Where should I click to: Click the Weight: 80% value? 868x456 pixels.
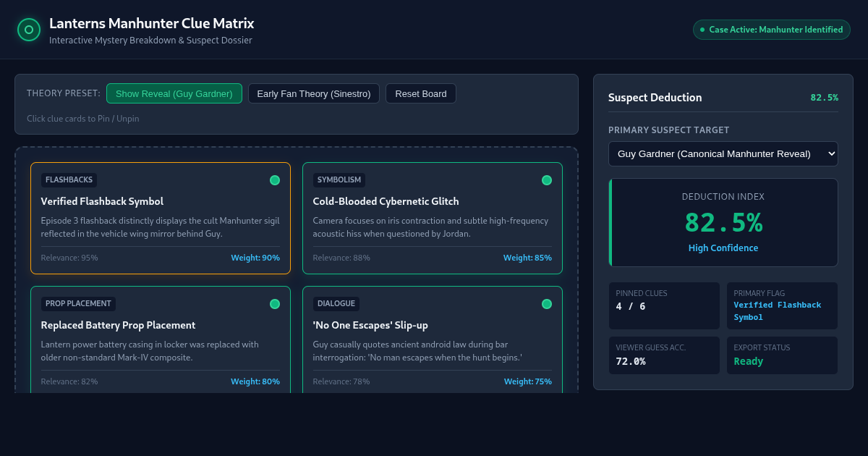click(255, 381)
